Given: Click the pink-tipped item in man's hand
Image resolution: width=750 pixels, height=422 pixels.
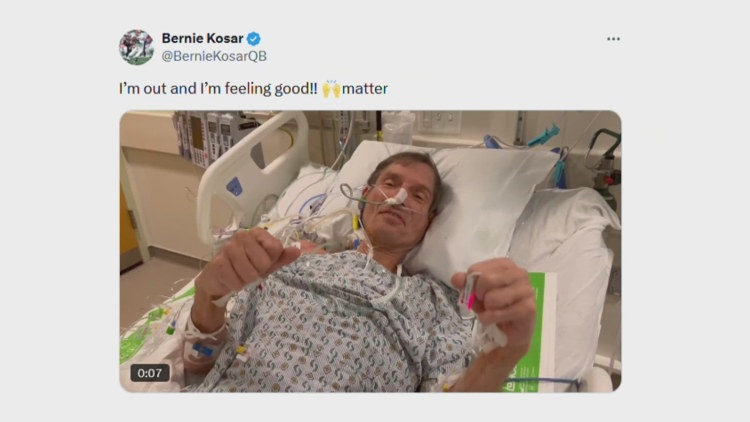Looking at the screenshot, I should (x=468, y=294).
